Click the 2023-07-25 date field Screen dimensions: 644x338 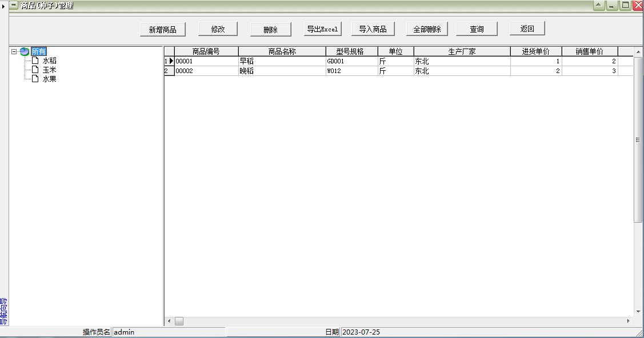488,332
